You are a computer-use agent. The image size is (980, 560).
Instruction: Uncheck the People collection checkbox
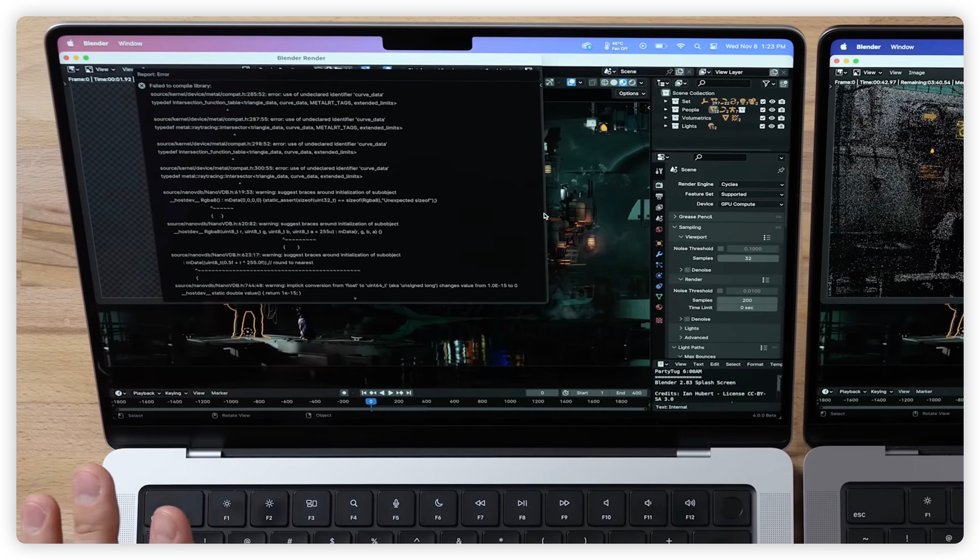click(763, 110)
